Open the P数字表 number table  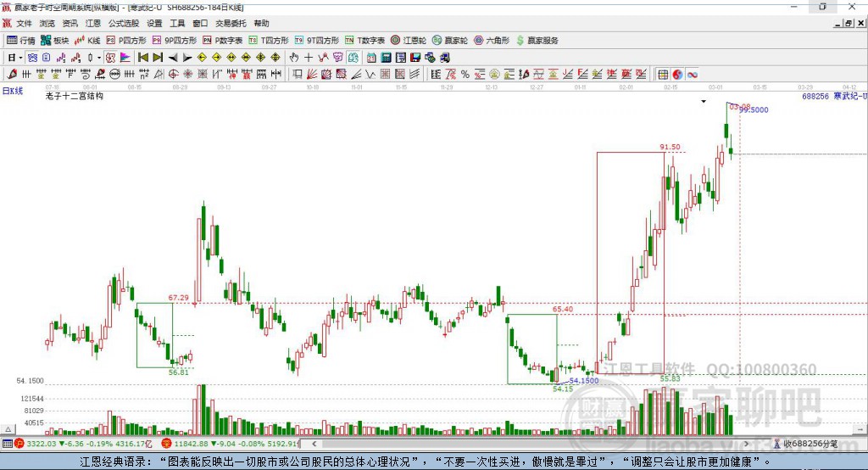pyautogui.click(x=223, y=41)
